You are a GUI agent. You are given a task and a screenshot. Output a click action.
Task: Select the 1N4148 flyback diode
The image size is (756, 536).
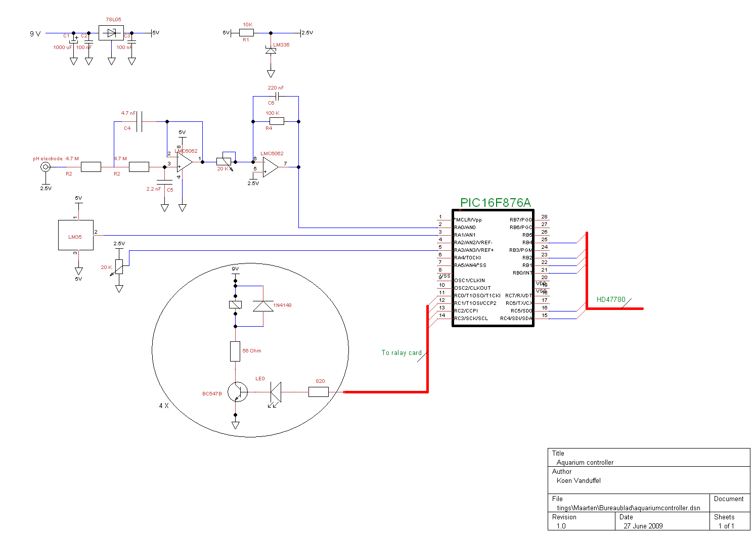coord(263,306)
